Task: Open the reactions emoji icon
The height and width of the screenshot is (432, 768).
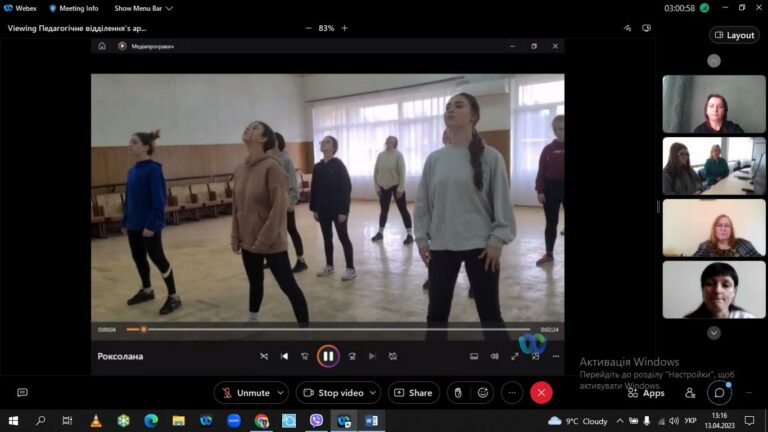Action: pos(482,393)
